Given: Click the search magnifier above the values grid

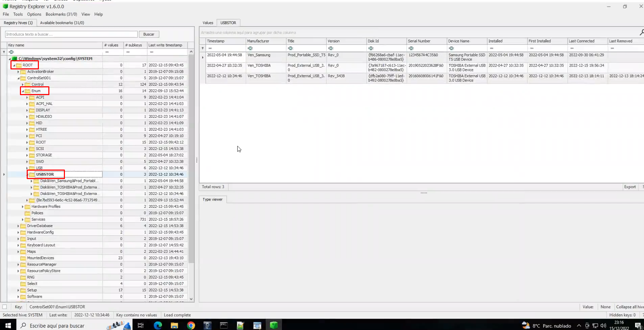Looking at the screenshot, I should (x=641, y=32).
